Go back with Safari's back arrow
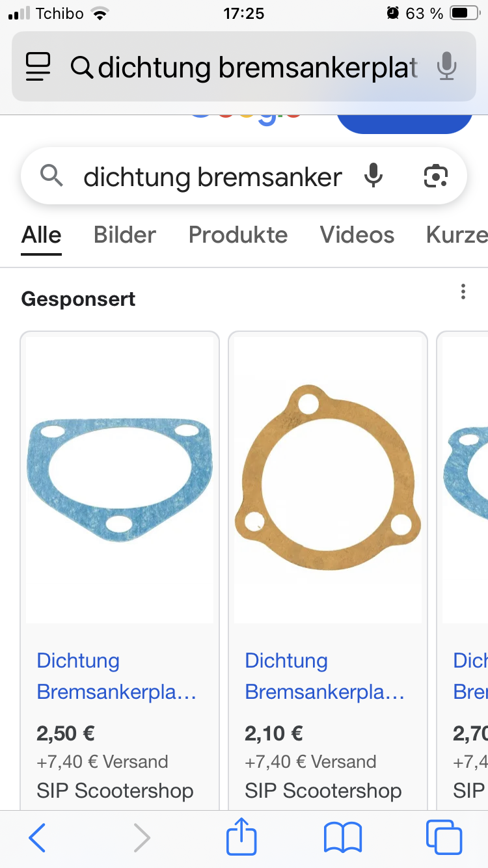 [x=37, y=837]
